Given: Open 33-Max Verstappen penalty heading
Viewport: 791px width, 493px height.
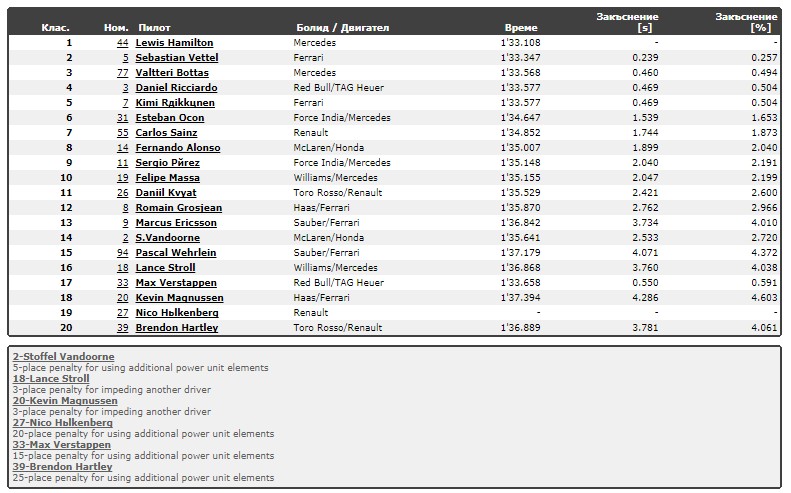Looking at the screenshot, I should 62,445.
